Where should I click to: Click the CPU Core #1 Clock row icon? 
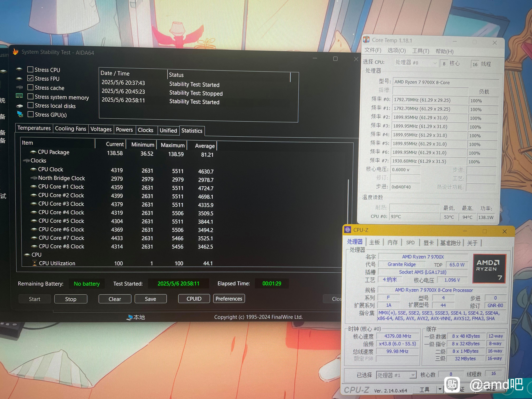coord(34,187)
